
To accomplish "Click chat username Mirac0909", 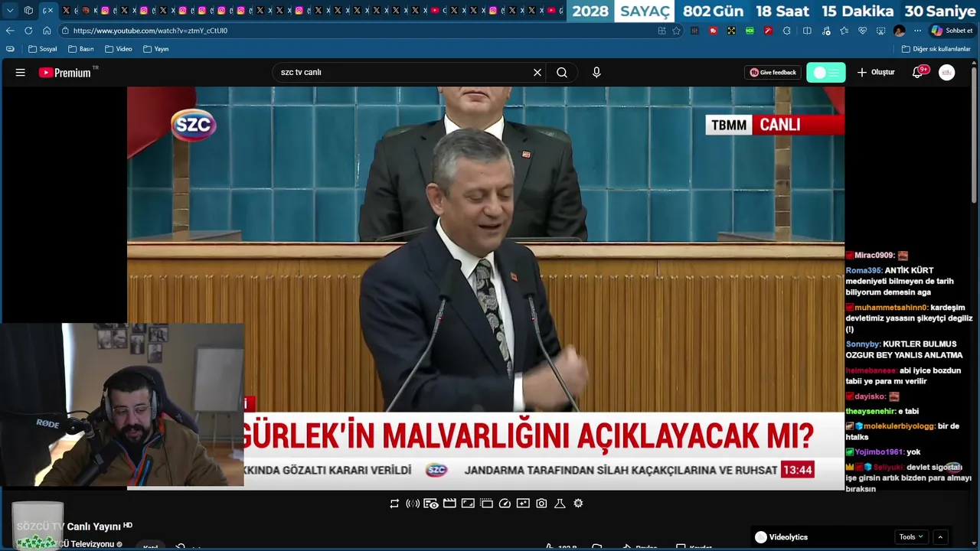I will pos(874,256).
